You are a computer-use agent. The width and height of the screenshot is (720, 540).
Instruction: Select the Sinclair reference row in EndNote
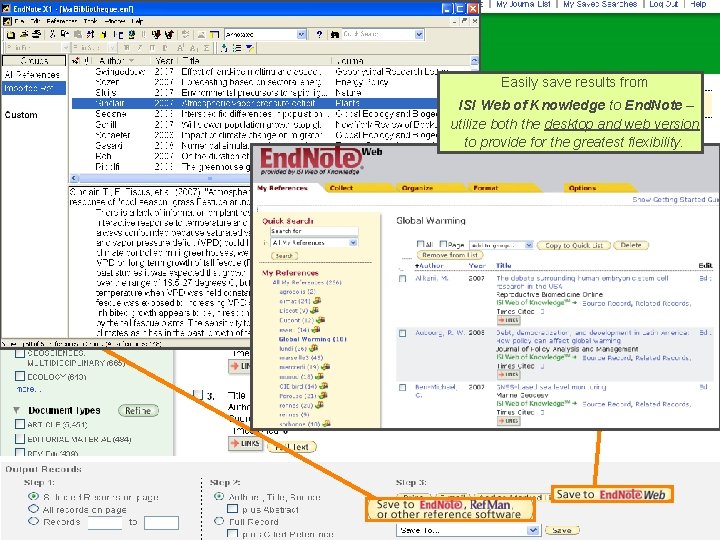[255, 103]
